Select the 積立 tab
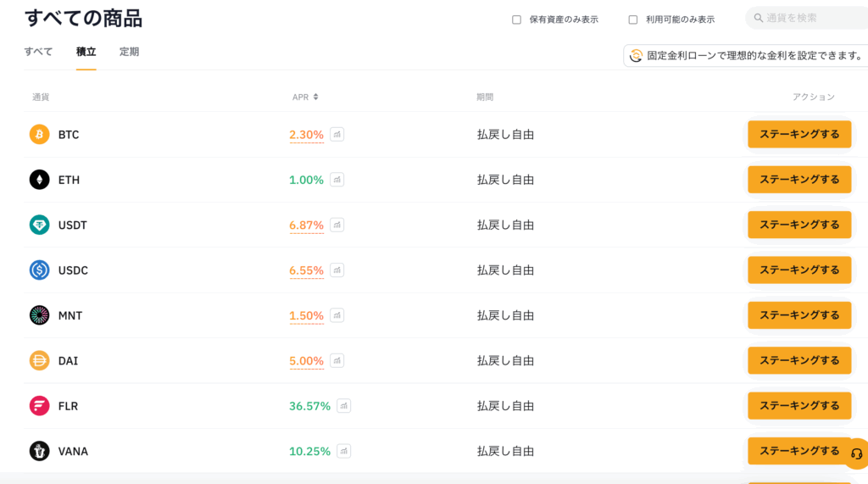The width and height of the screenshot is (868, 484). (x=86, y=52)
